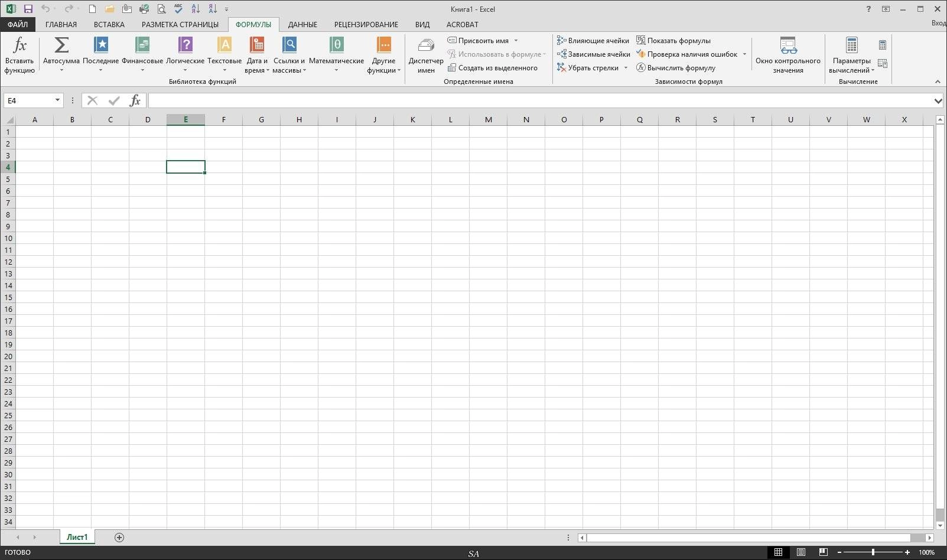Switch to page break preview

point(823,552)
